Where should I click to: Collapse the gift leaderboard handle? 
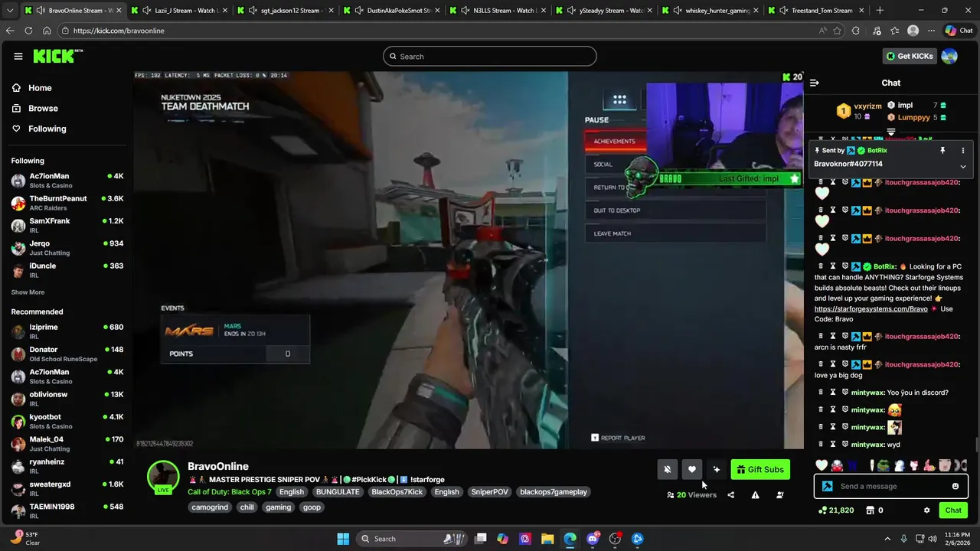point(891,132)
